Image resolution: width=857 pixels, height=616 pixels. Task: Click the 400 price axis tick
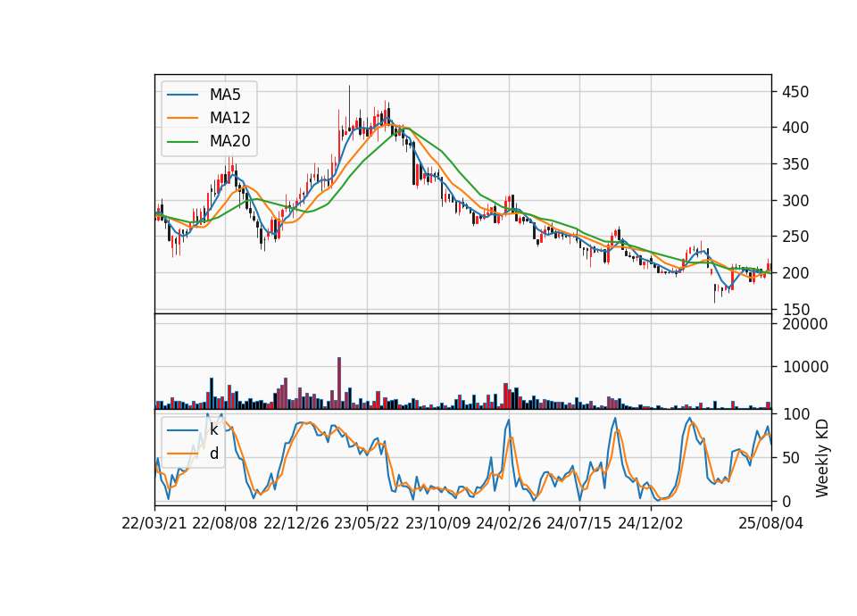pos(795,128)
